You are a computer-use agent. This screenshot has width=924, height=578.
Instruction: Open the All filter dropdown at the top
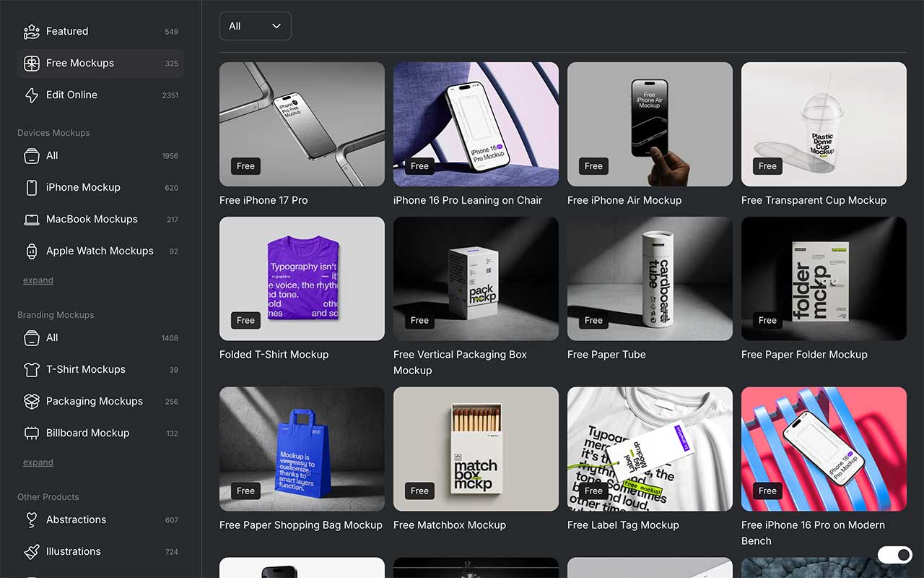click(x=255, y=25)
